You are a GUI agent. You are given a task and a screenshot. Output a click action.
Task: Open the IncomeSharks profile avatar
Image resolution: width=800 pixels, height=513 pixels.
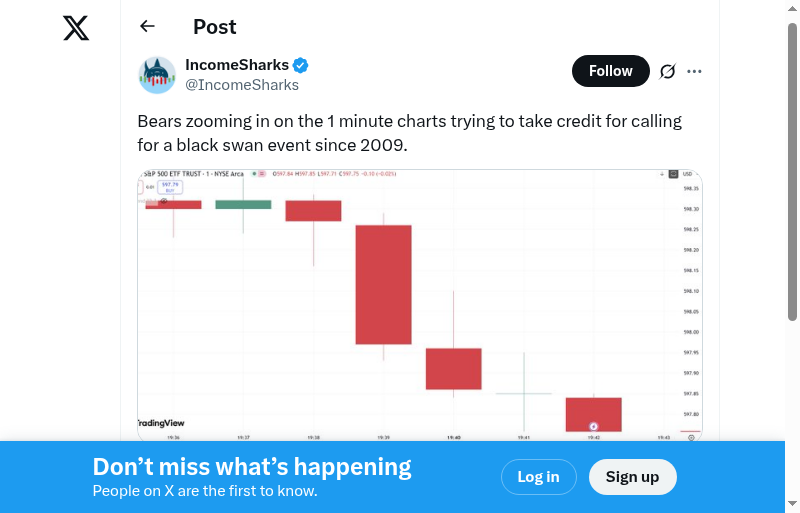click(157, 75)
